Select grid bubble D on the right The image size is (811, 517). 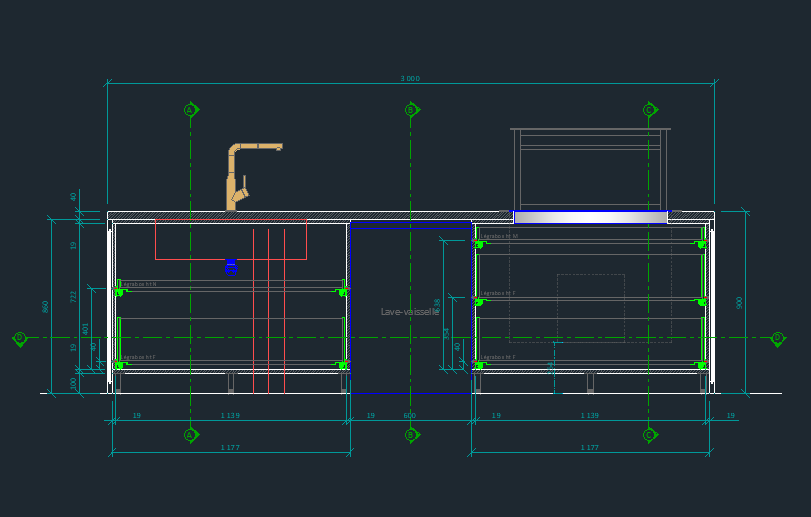coord(777,338)
